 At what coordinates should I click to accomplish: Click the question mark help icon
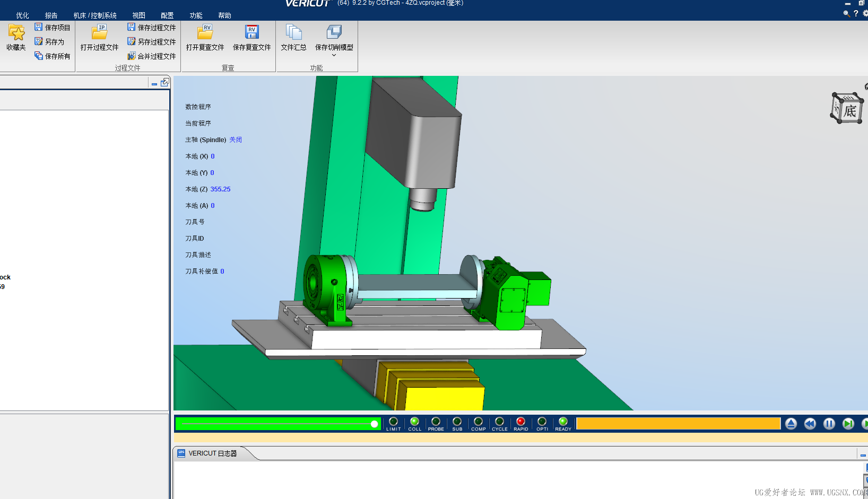click(856, 14)
